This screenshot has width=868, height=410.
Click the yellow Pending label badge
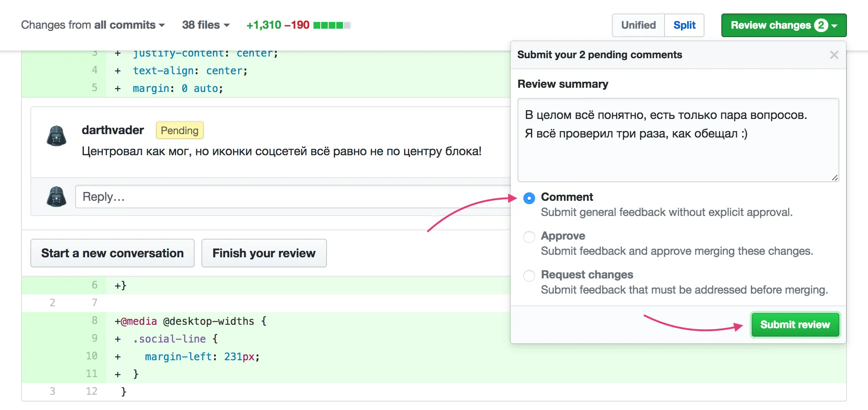(179, 130)
